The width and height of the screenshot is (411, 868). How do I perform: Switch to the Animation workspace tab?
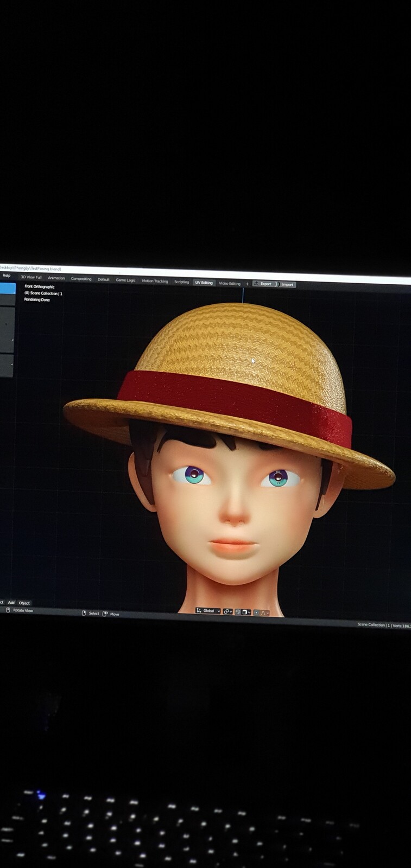coord(56,278)
